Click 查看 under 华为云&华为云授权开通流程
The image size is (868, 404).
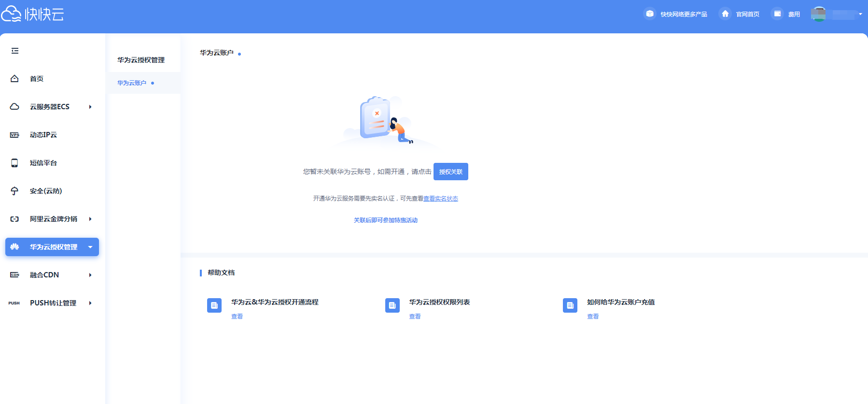pos(237,317)
